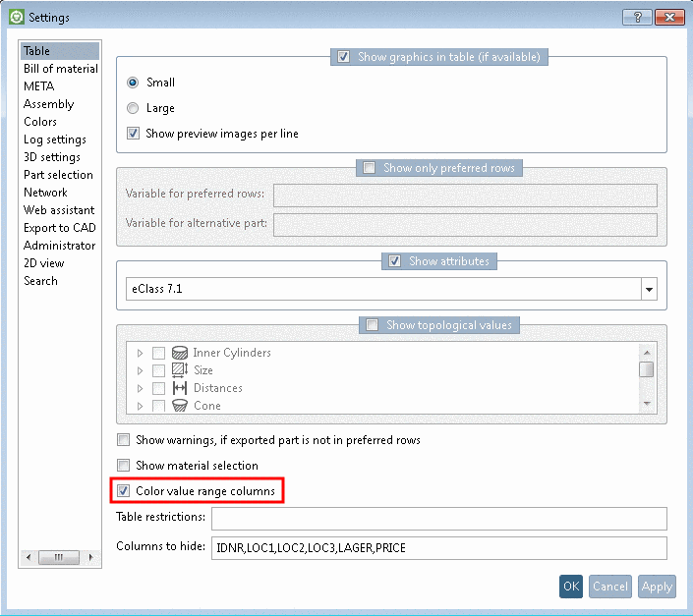Expand the Distances tree node
The width and height of the screenshot is (693, 616).
[x=141, y=388]
